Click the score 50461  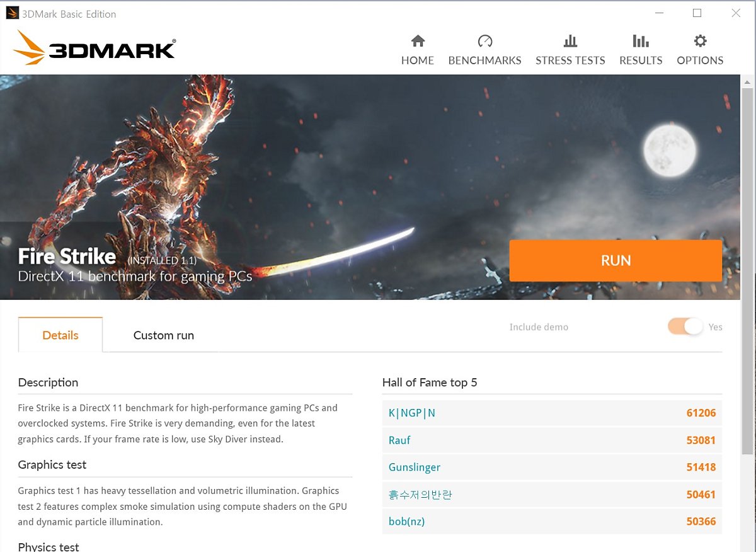tap(701, 495)
